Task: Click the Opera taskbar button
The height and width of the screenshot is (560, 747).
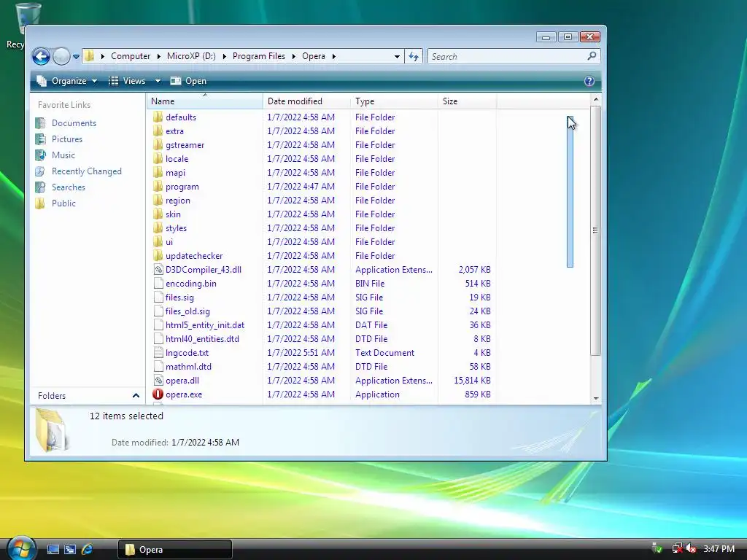Action: pyautogui.click(x=175, y=550)
